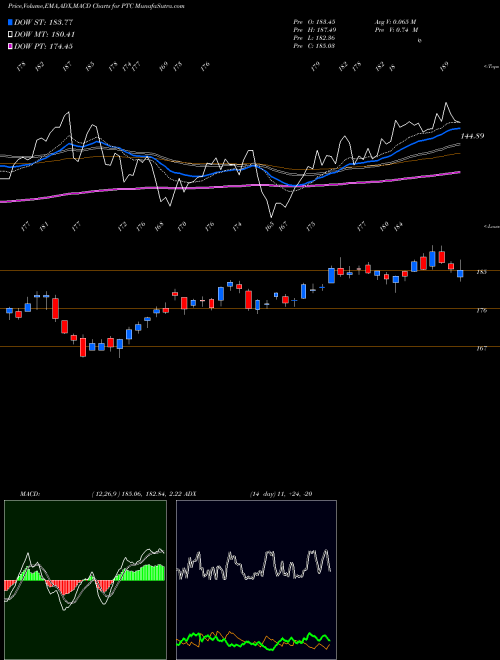The width and height of the screenshot is (500, 660).
Task: Open the dark blue ADX chart panel
Action: pyautogui.click(x=256, y=580)
